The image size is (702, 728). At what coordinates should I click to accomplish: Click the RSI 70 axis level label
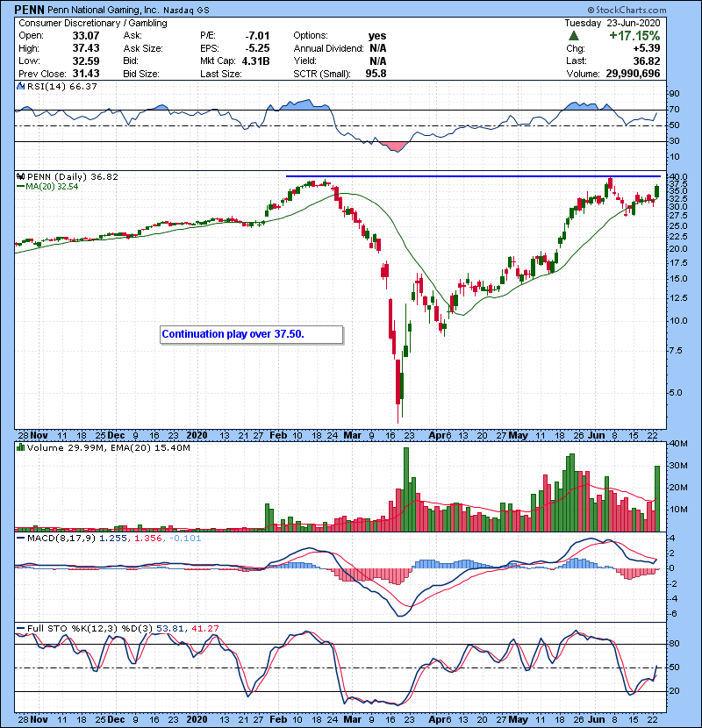coord(674,110)
